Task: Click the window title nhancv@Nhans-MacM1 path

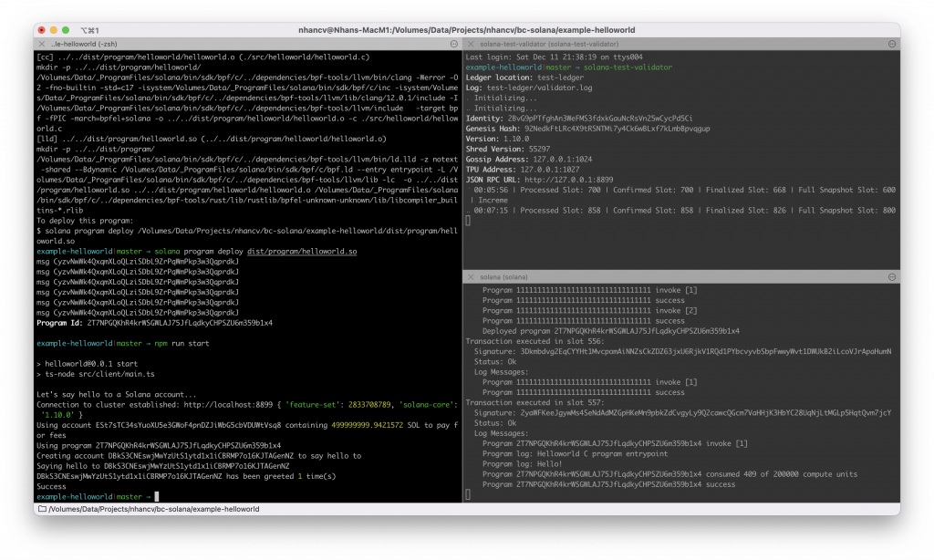Action: (x=466, y=30)
